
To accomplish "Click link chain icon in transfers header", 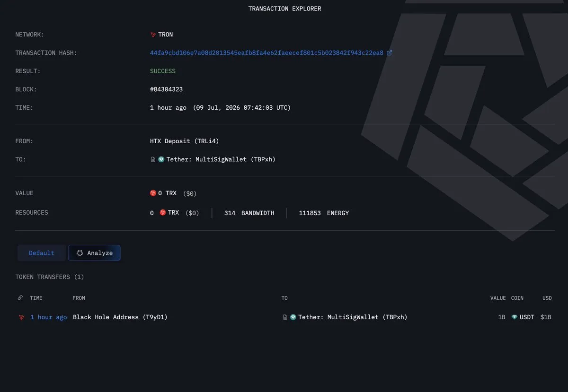I will click(x=20, y=298).
